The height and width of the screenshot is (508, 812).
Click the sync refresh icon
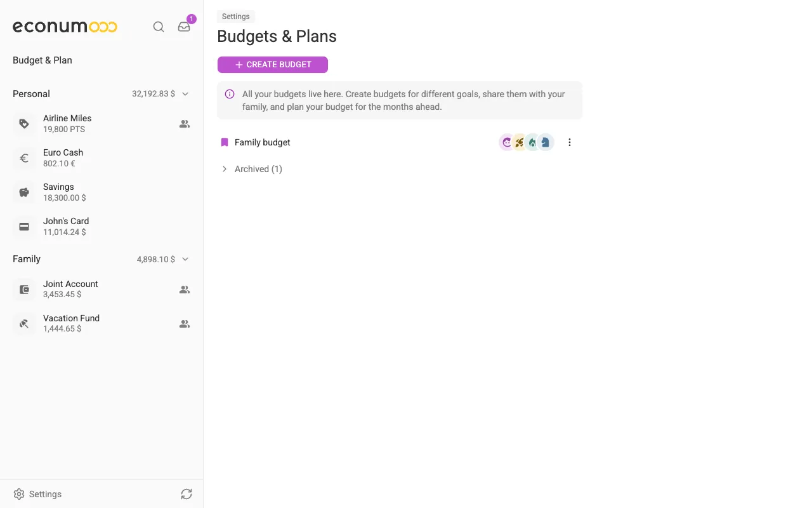(x=187, y=494)
